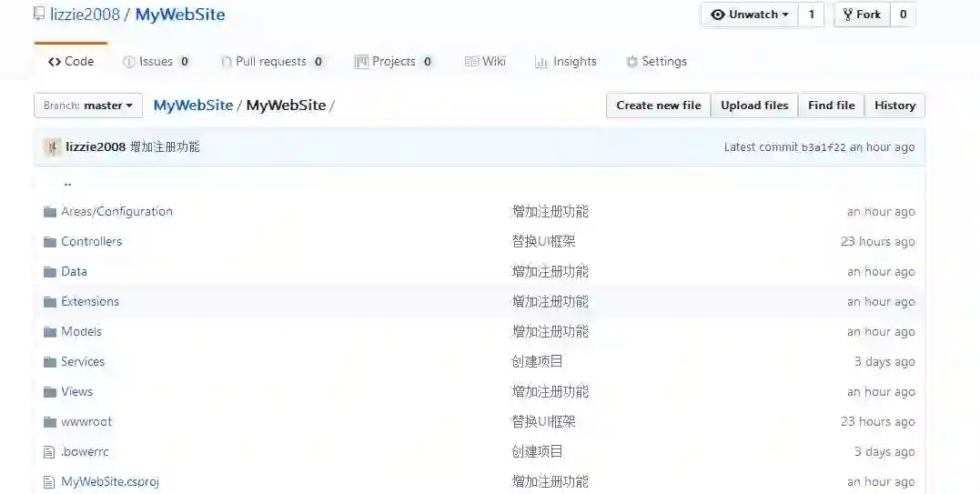Open MyWebSite.csproj file
The image size is (980, 494).
(x=110, y=481)
